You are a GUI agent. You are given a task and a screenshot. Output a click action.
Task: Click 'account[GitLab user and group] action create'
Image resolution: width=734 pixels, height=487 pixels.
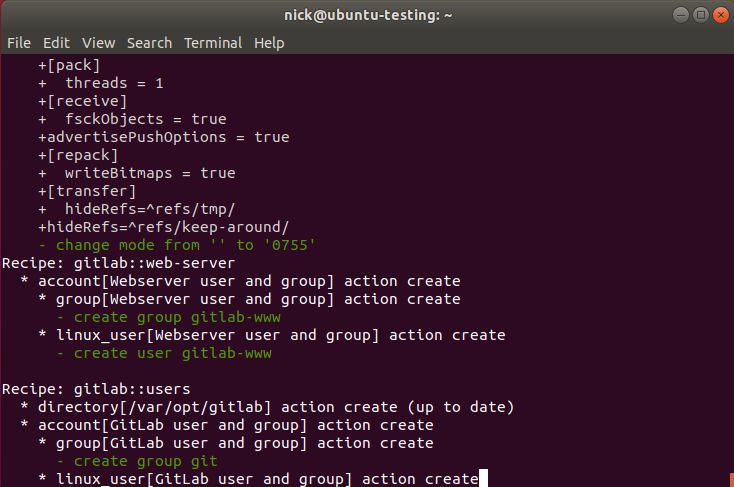pyautogui.click(x=235, y=425)
